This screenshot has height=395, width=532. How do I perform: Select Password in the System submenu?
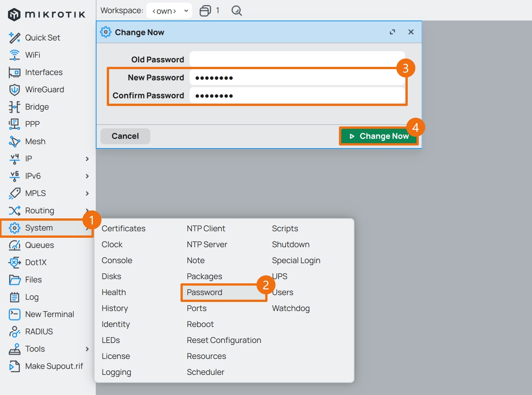[x=204, y=292]
